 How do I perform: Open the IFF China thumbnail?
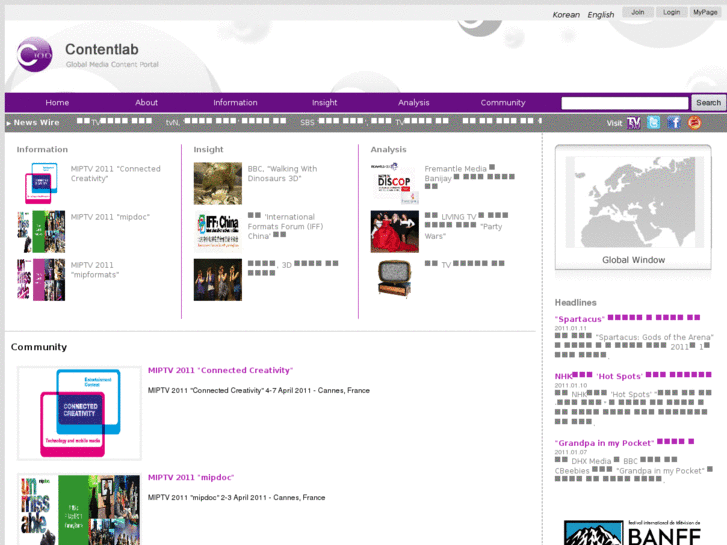(x=217, y=231)
